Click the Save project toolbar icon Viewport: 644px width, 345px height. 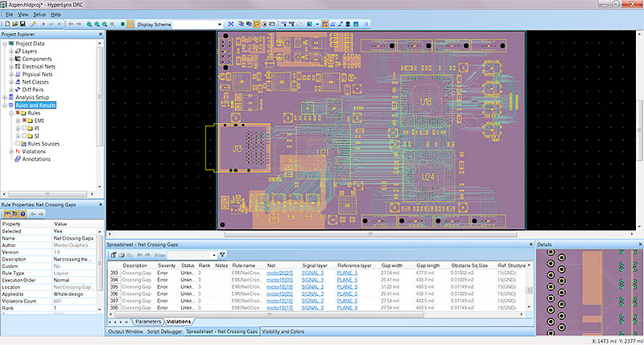[x=23, y=24]
